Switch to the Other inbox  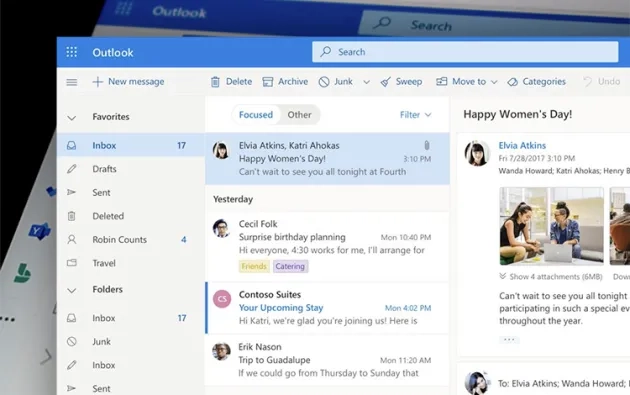click(x=299, y=115)
